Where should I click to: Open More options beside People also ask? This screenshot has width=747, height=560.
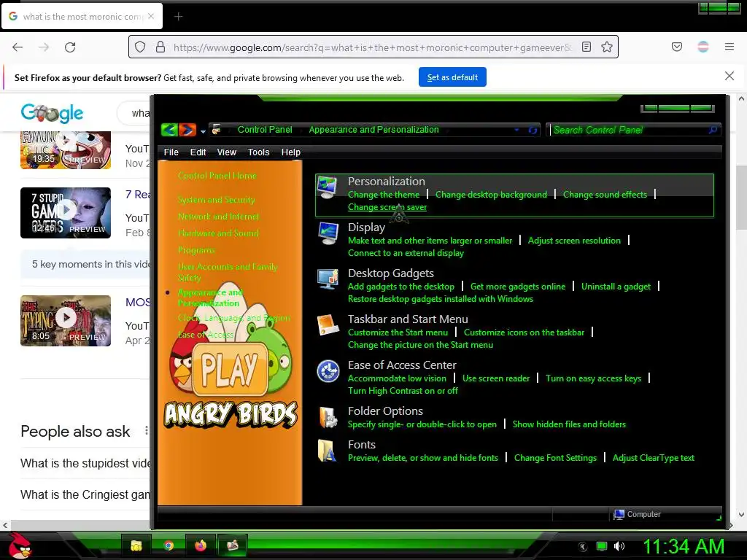pos(146,431)
